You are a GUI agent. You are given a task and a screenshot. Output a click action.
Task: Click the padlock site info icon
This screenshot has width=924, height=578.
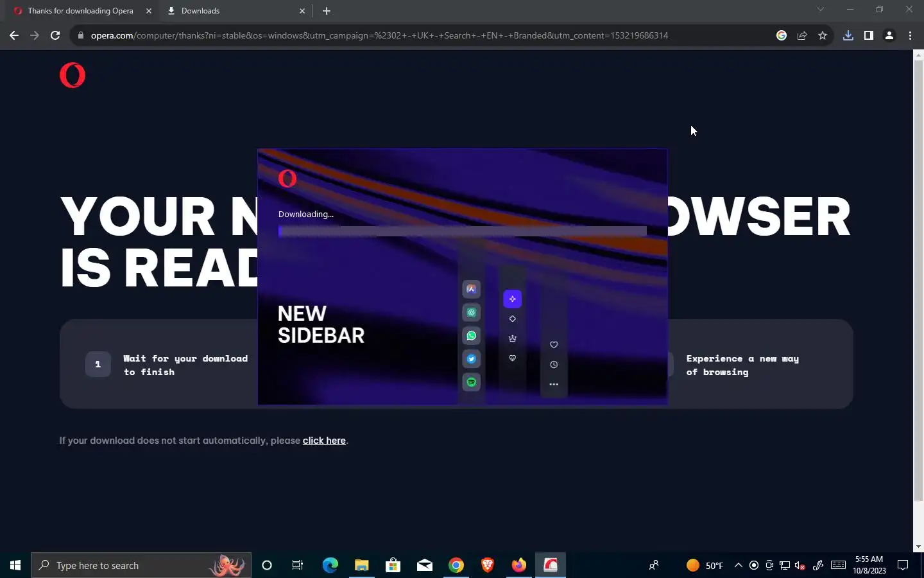80,35
